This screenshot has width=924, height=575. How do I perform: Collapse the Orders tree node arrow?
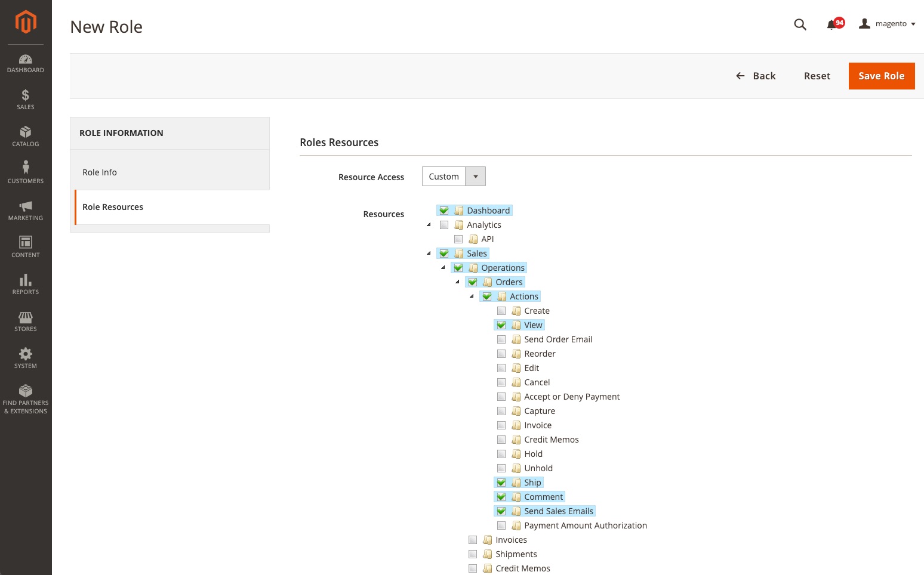coord(458,282)
